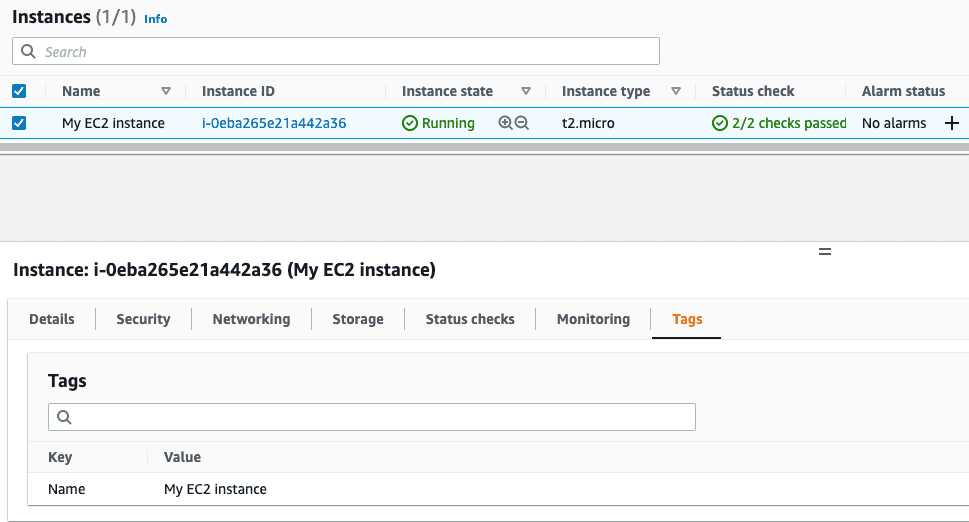The width and height of the screenshot is (969, 522).
Task: Click the zoom-in filter icon beside Running
Action: [506, 123]
